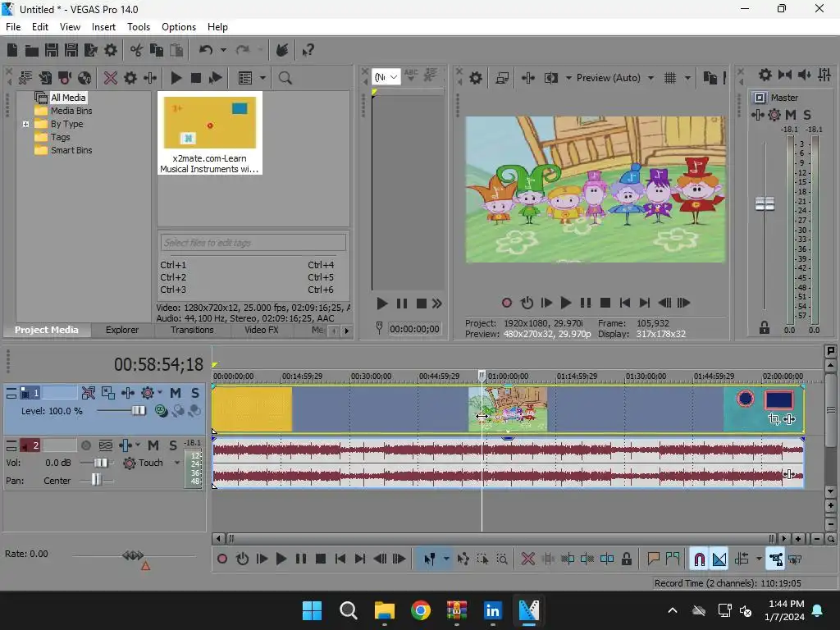Toggle preview on external monitor icon
The image size is (840, 630).
(502, 78)
